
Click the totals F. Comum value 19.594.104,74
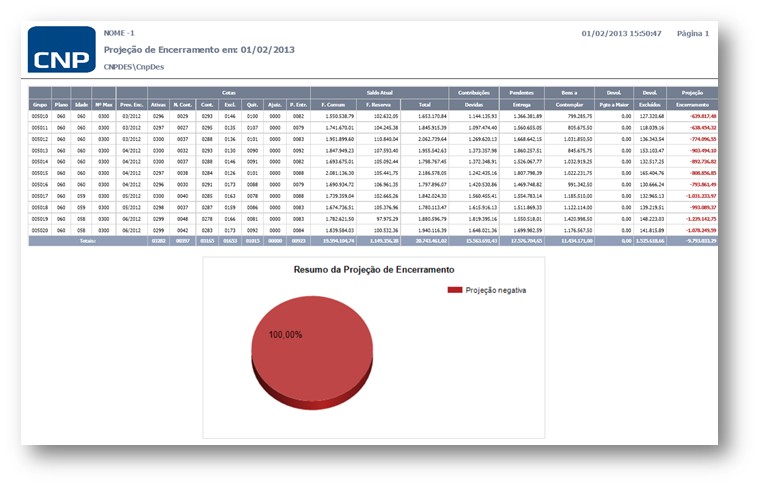coord(338,241)
